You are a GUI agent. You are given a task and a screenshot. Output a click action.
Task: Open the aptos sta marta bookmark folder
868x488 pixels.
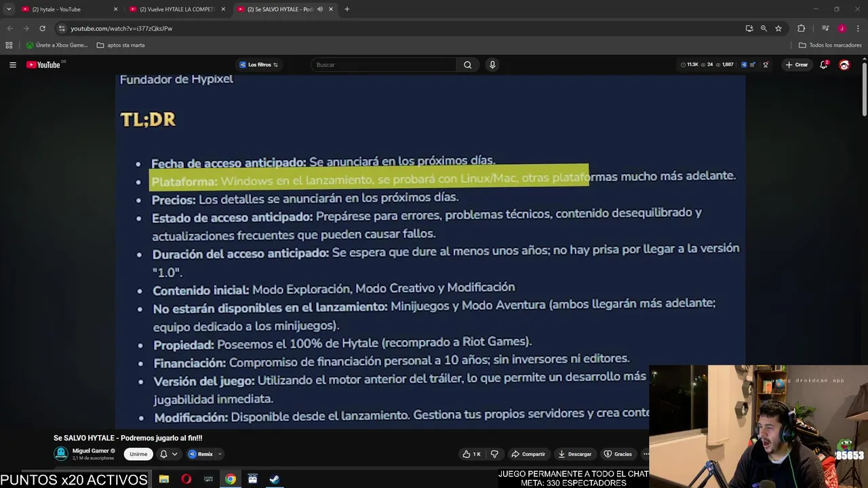pos(121,45)
